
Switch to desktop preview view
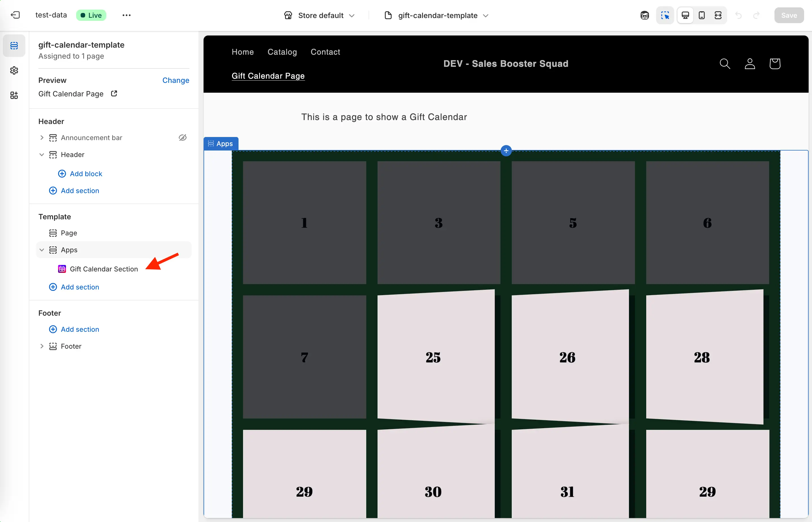[685, 15]
